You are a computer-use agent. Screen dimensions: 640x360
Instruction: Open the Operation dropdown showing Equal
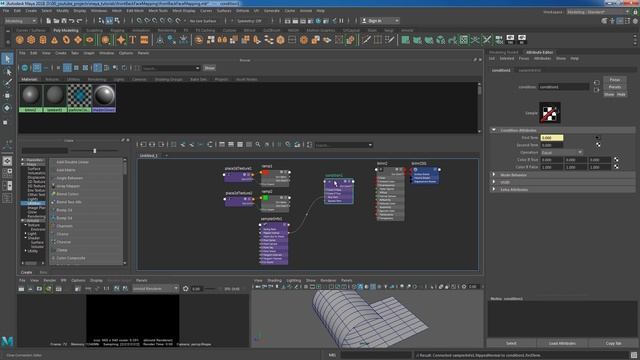click(561, 152)
